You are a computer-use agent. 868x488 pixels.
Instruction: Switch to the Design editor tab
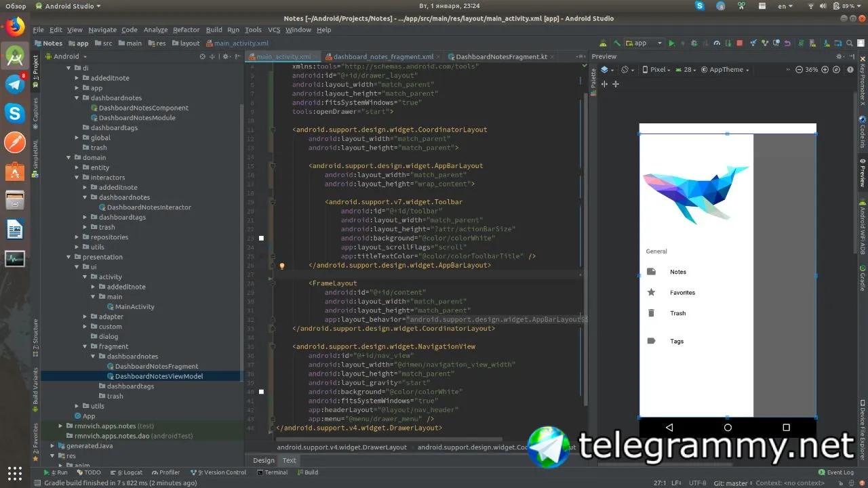[264, 460]
